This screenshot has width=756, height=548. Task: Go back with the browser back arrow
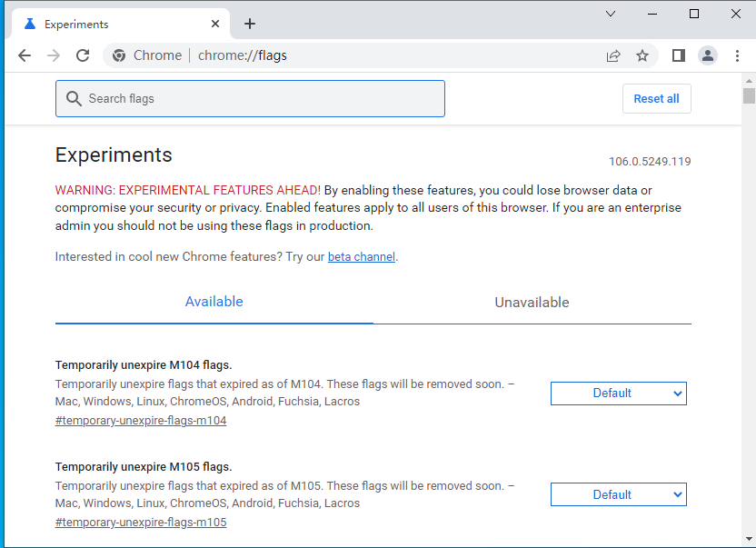(25, 55)
